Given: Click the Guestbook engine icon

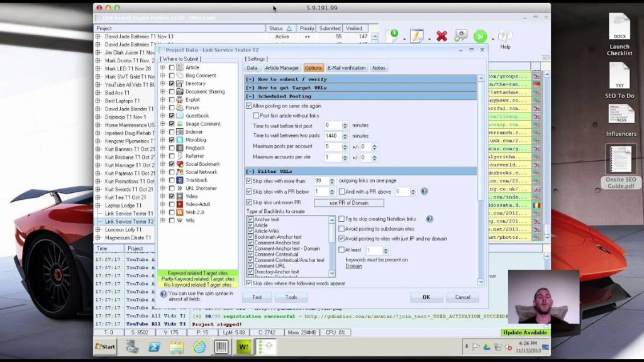Looking at the screenshot, I should 179,116.
